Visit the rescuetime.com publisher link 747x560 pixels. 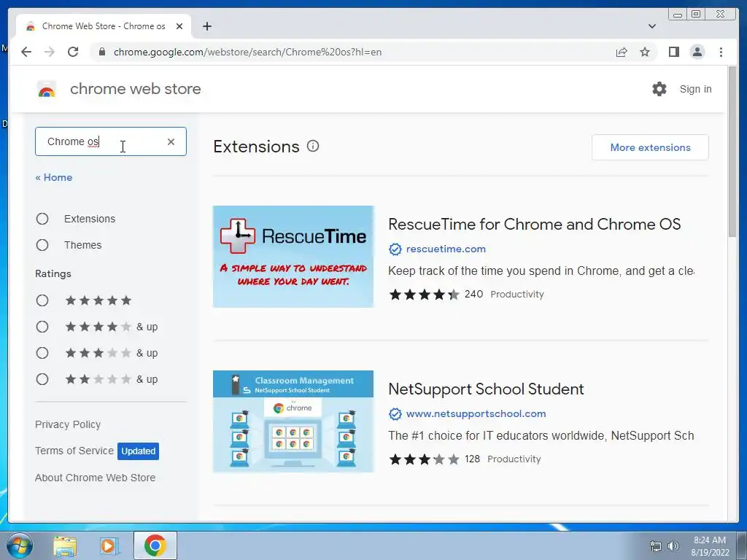(446, 249)
